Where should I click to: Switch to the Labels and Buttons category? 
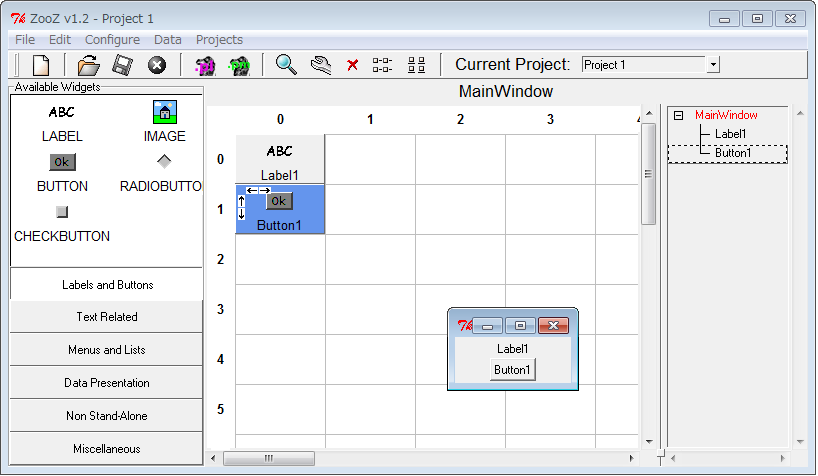coord(106,284)
